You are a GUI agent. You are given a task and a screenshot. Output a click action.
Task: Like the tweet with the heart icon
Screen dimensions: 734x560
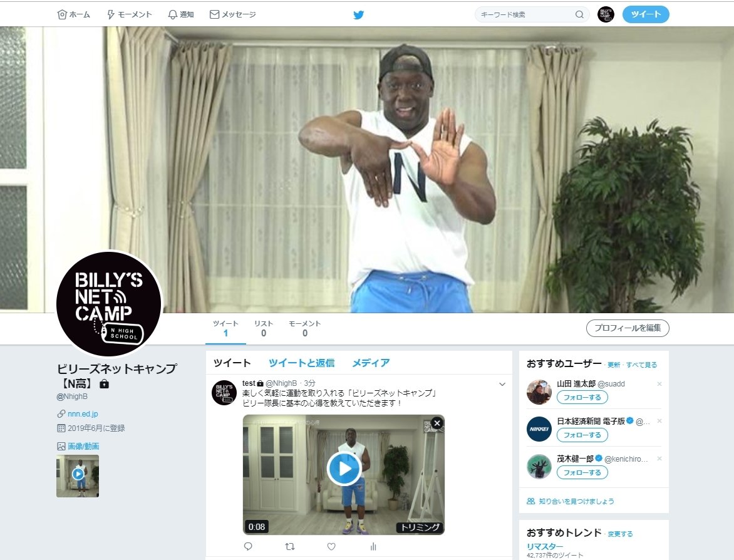[x=331, y=546]
